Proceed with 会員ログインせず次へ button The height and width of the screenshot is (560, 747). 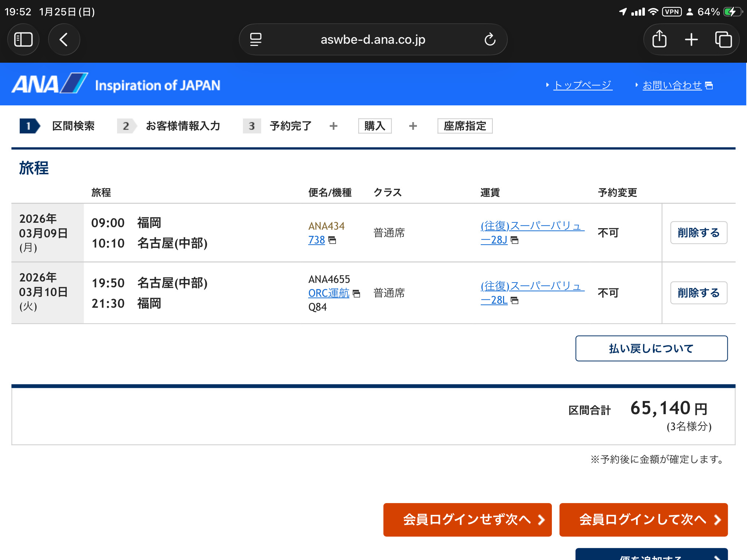pos(467,520)
